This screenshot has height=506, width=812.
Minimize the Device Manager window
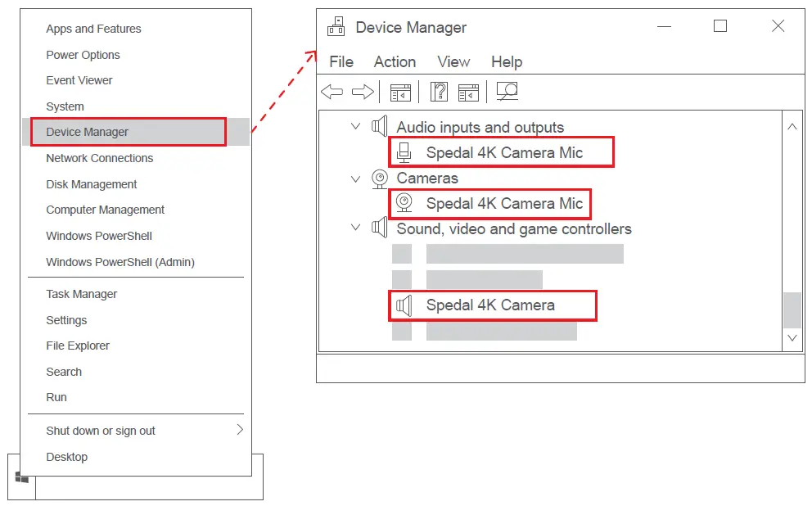[x=664, y=26]
